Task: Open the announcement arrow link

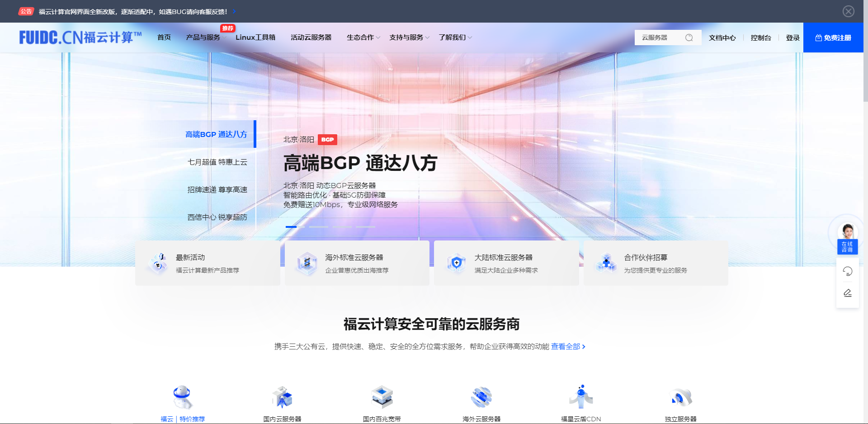Action: pyautogui.click(x=234, y=11)
